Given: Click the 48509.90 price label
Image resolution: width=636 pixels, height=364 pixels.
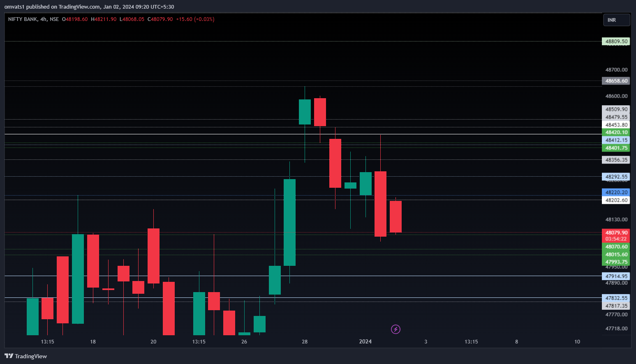Looking at the screenshot, I should [x=616, y=109].
